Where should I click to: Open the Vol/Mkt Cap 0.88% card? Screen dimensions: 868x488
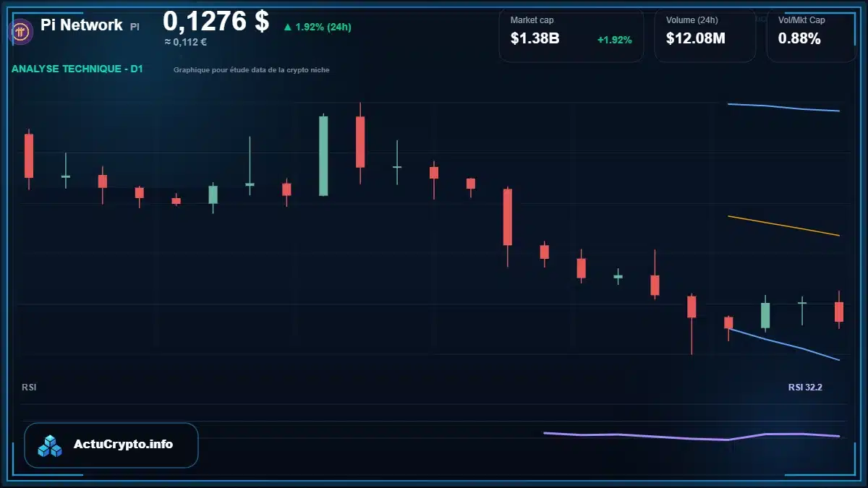coord(811,35)
